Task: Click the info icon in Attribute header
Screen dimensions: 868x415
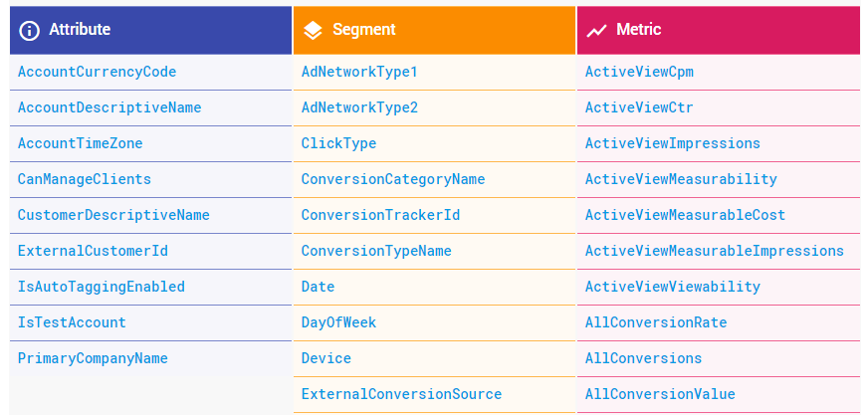Action: [30, 30]
